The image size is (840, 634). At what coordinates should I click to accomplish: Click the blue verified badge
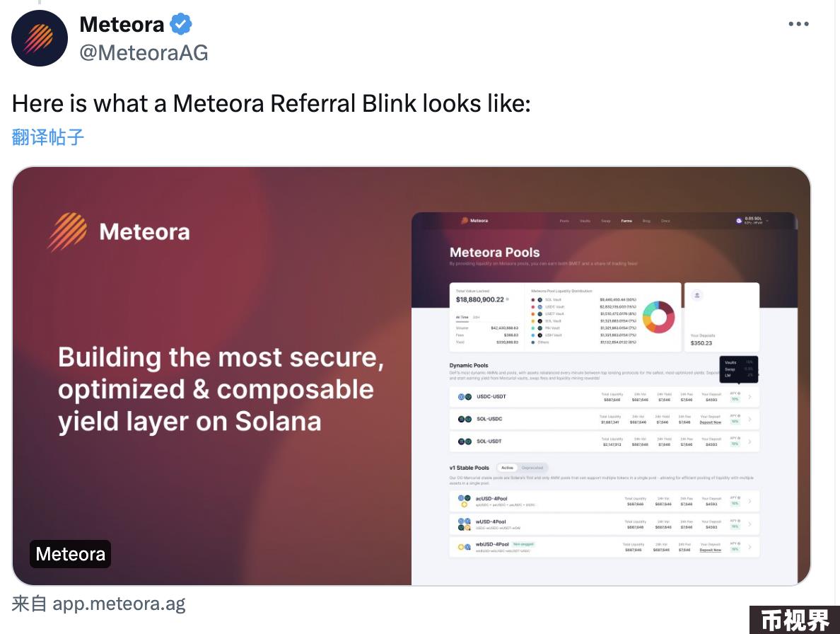pyautogui.click(x=181, y=24)
